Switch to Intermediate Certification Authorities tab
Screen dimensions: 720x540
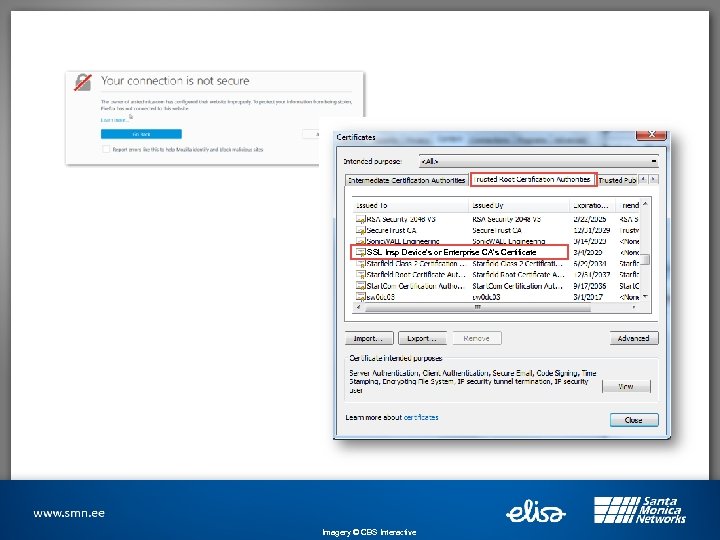(x=406, y=180)
